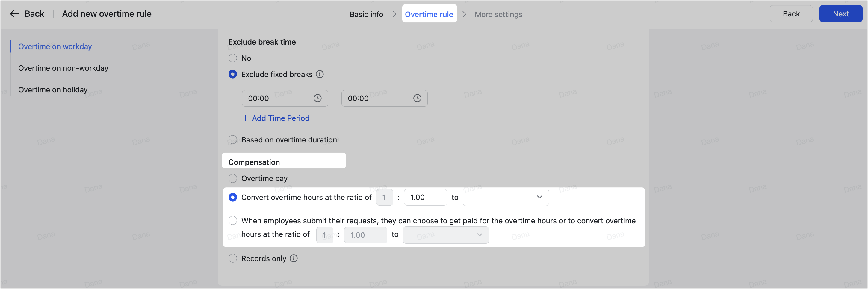
Task: Switch to Overtime on non-workday
Action: 63,68
